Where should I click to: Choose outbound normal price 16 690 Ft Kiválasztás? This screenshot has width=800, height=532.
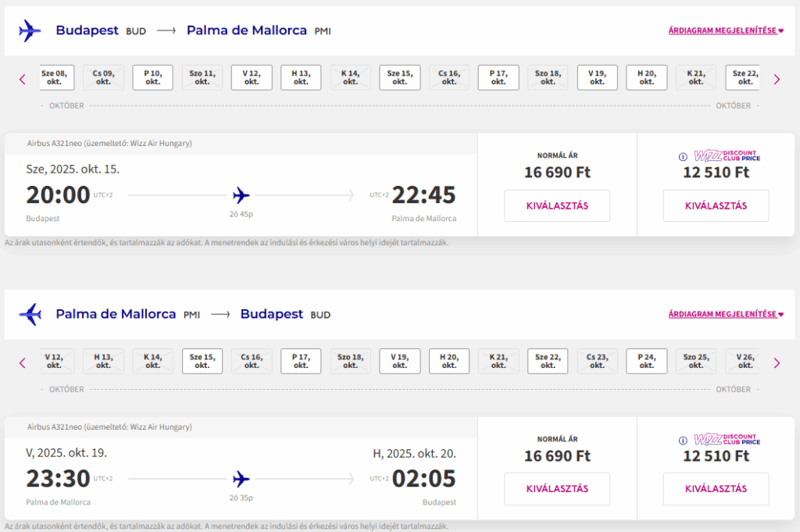click(557, 205)
